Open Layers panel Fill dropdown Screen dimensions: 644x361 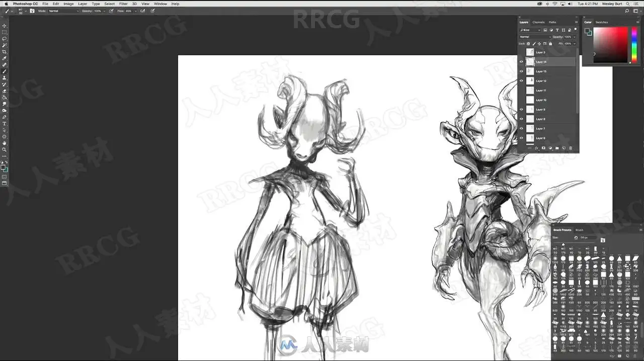click(575, 43)
